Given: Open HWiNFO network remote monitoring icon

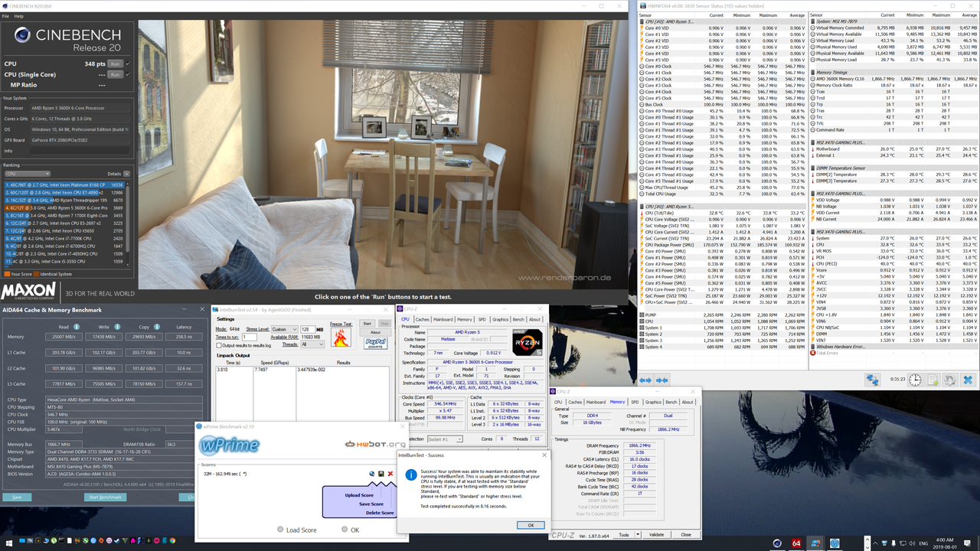Looking at the screenshot, I should click(873, 380).
